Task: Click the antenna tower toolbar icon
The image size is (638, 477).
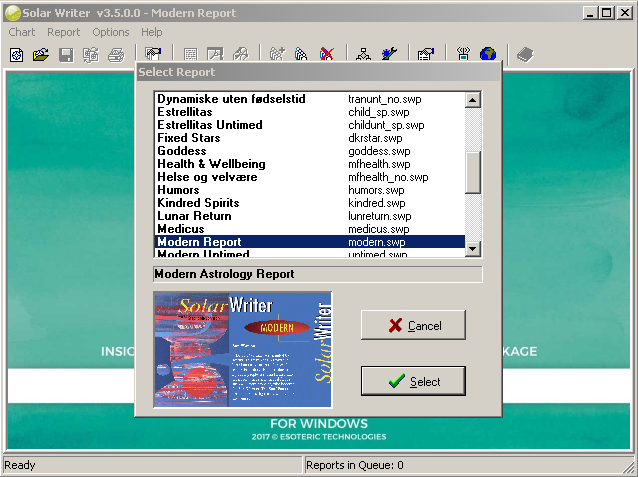Action: pyautogui.click(x=463, y=54)
